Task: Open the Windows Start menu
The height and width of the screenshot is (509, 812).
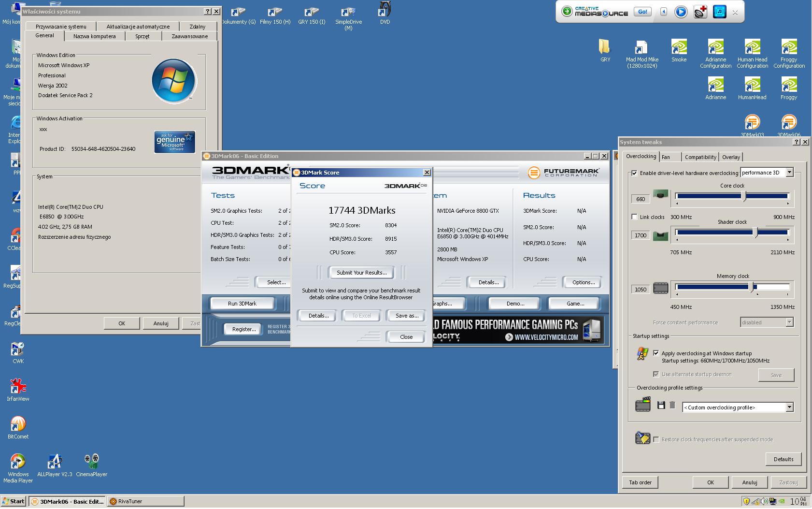Action: [14, 501]
